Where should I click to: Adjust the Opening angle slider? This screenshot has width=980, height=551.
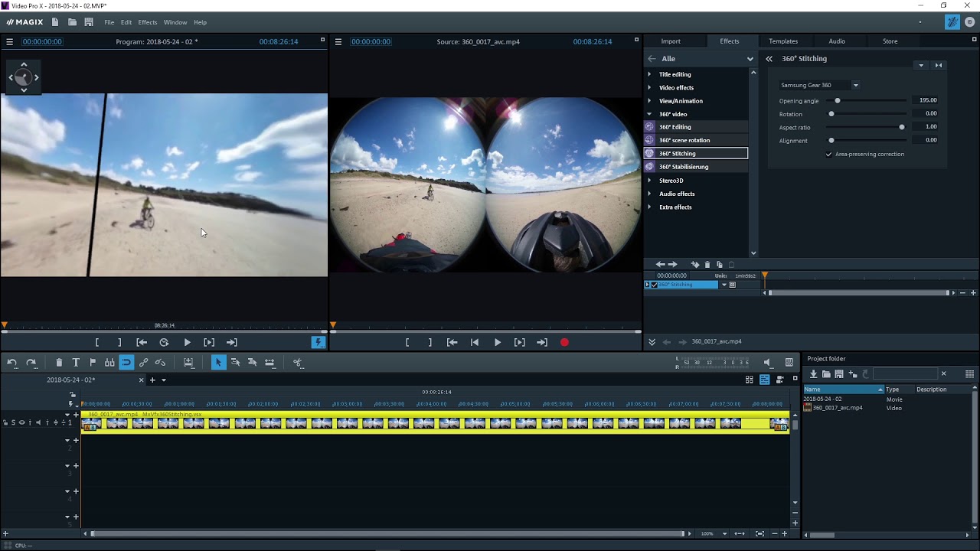[838, 100]
